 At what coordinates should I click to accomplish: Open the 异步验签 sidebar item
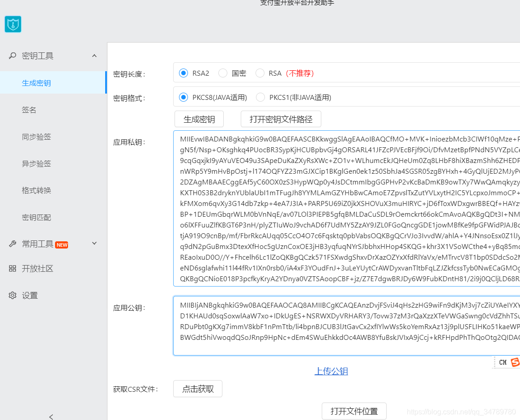click(x=37, y=163)
